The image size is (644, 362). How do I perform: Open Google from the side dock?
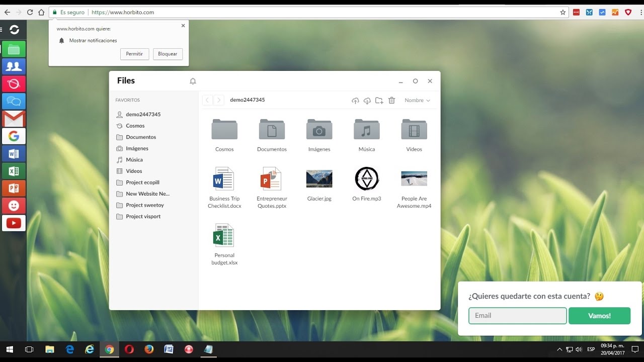(14, 136)
